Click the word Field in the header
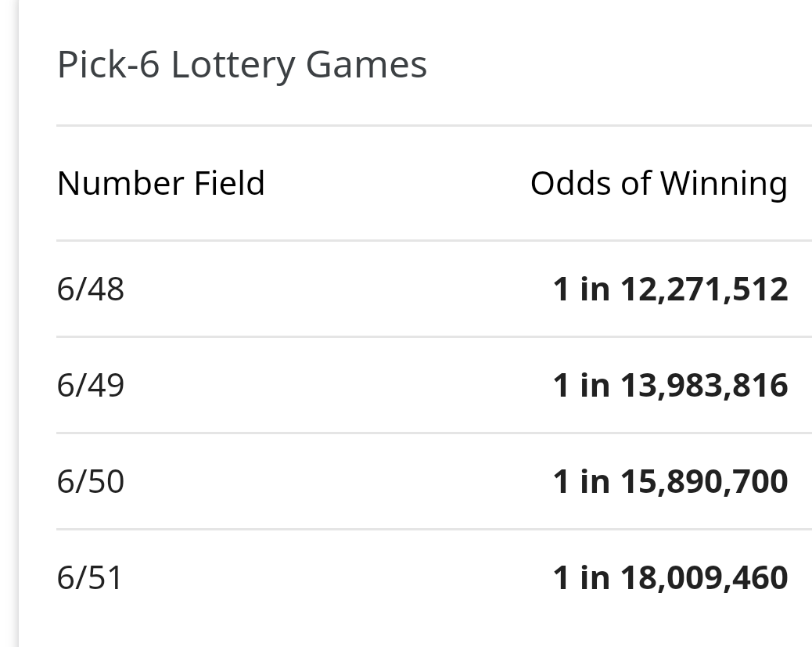812x647 pixels. (229, 183)
